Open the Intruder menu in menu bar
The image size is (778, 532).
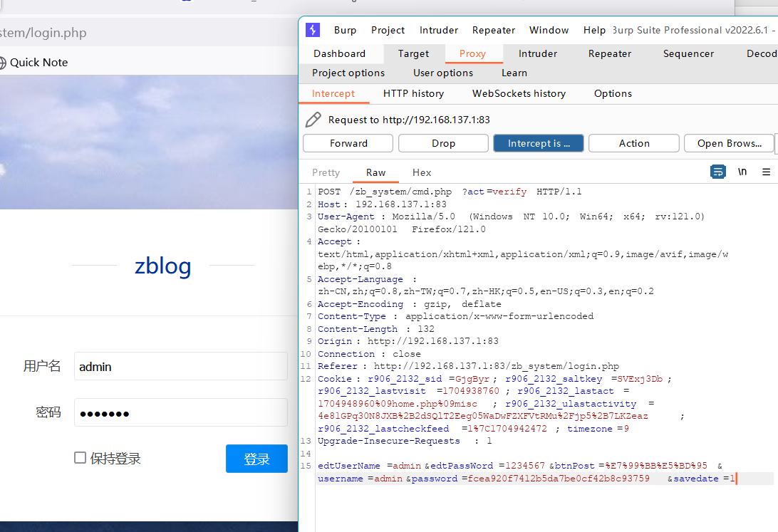pyautogui.click(x=439, y=30)
